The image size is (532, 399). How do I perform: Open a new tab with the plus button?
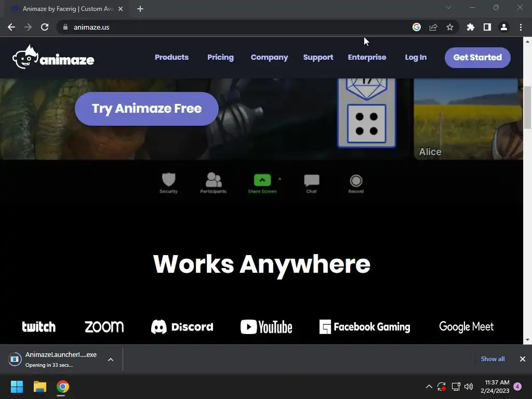click(140, 9)
